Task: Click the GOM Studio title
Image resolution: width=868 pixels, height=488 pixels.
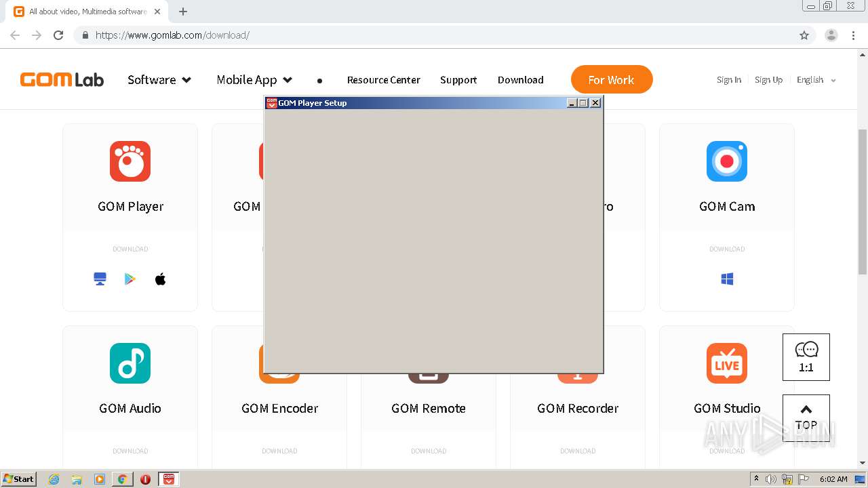Action: pyautogui.click(x=727, y=408)
